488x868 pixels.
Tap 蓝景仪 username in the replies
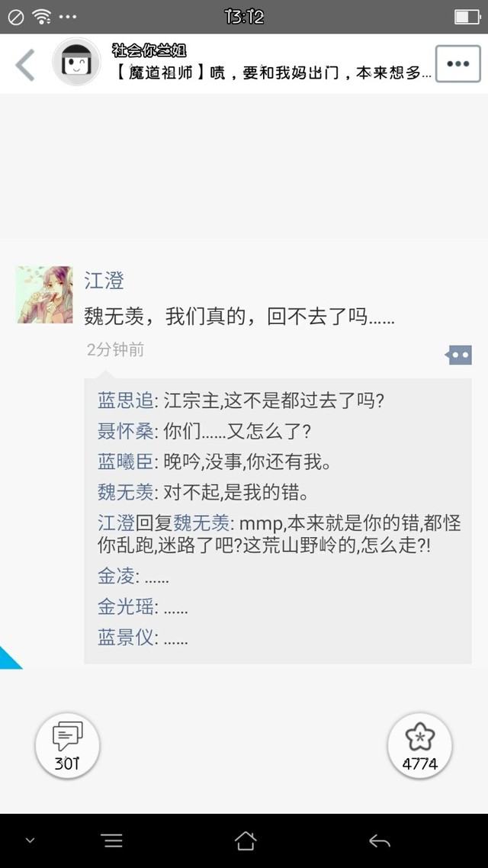point(126,638)
